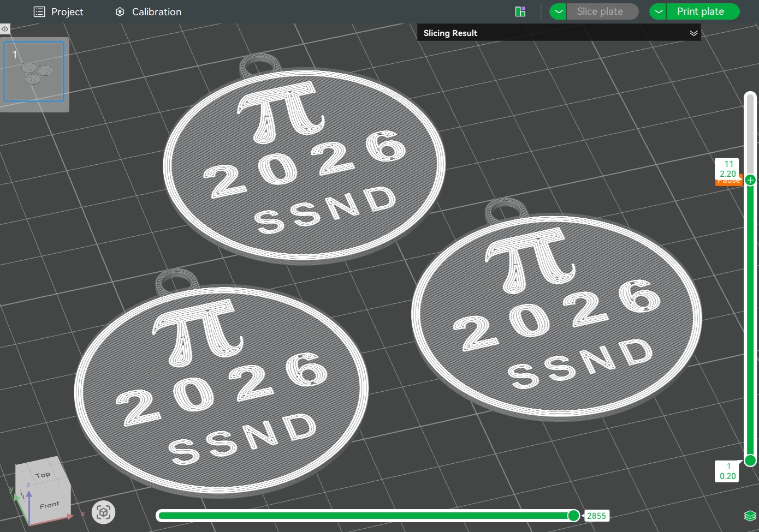The image size is (759, 532).
Task: Click the Print plate button
Action: [701, 11]
